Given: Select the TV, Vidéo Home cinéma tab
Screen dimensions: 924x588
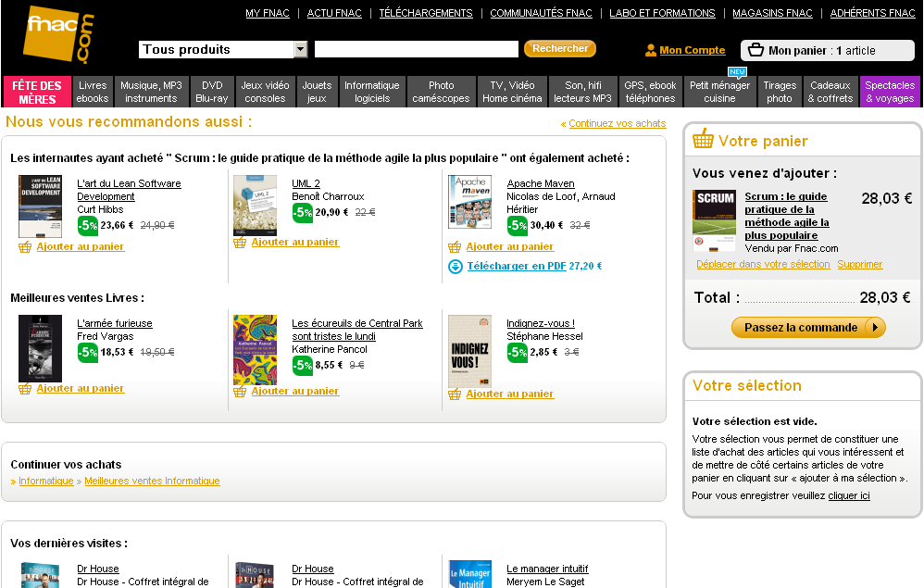Looking at the screenshot, I should tap(512, 92).
